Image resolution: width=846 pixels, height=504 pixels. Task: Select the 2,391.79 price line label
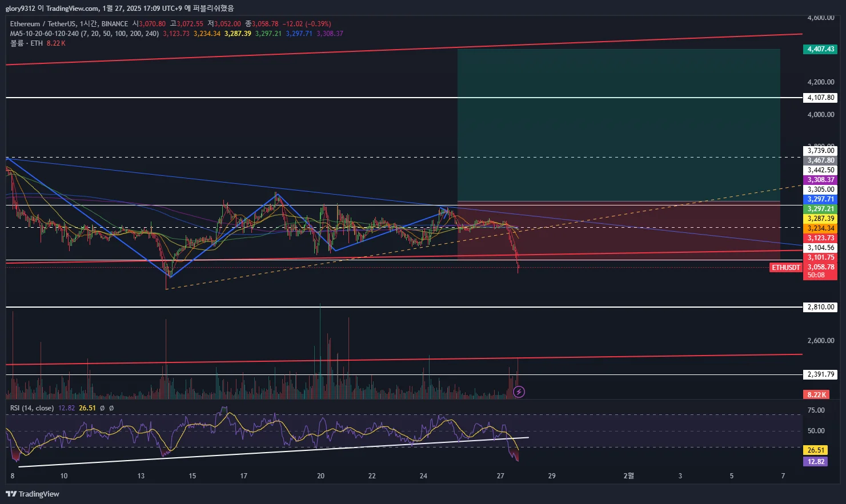821,374
